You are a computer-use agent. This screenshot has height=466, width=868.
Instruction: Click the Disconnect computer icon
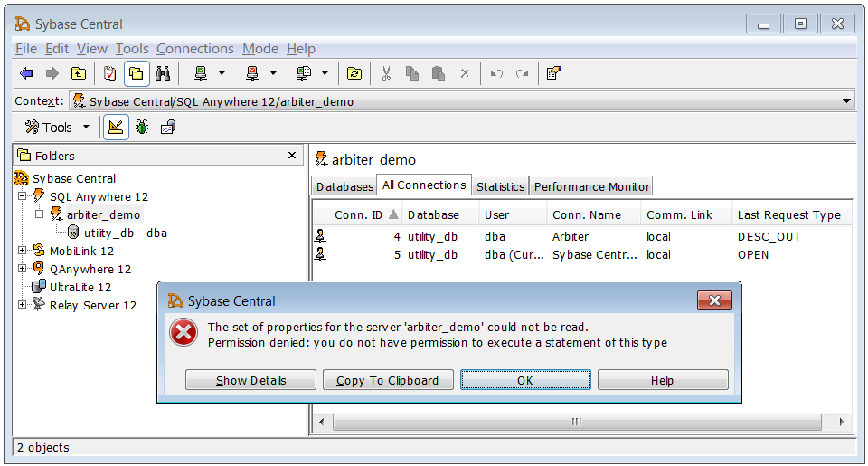pyautogui.click(x=252, y=73)
